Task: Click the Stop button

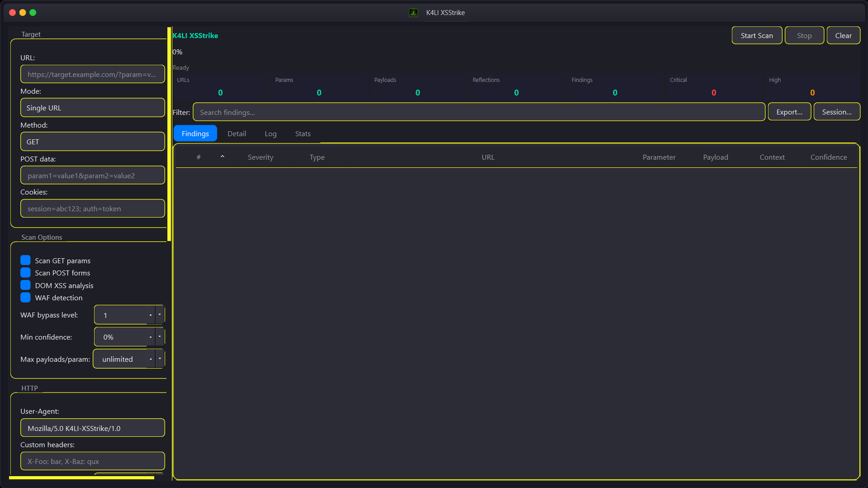Action: (x=805, y=35)
